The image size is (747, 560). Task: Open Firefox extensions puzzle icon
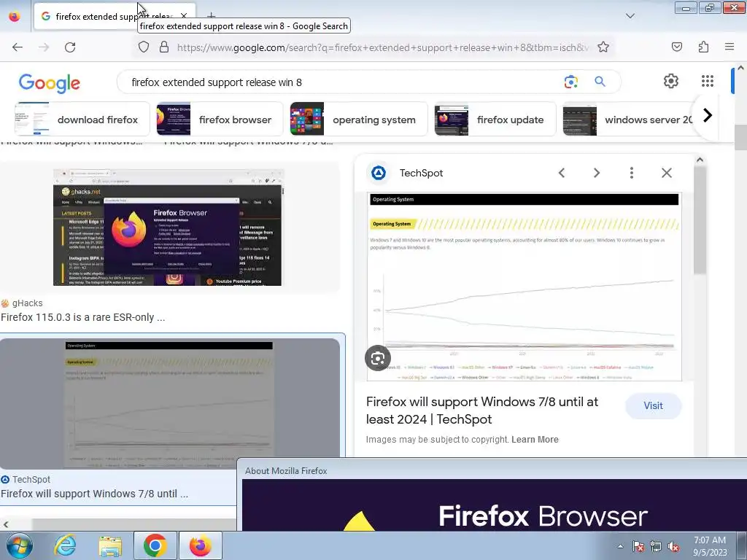point(703,47)
